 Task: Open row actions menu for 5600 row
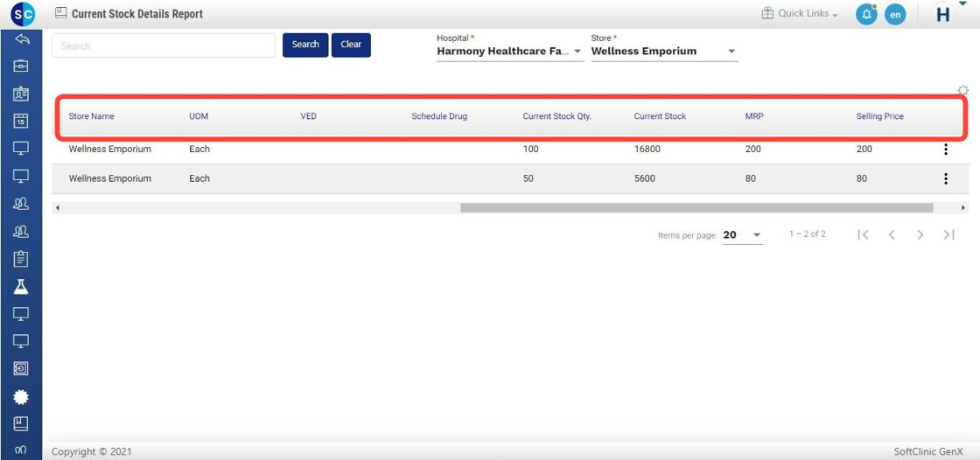[946, 178]
